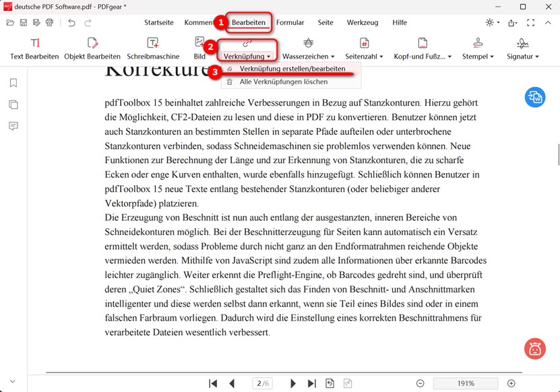Screen dimensions: 560x392
Task: Choose Verknüpfung erstellen/bearbeiten
Action: (x=291, y=69)
